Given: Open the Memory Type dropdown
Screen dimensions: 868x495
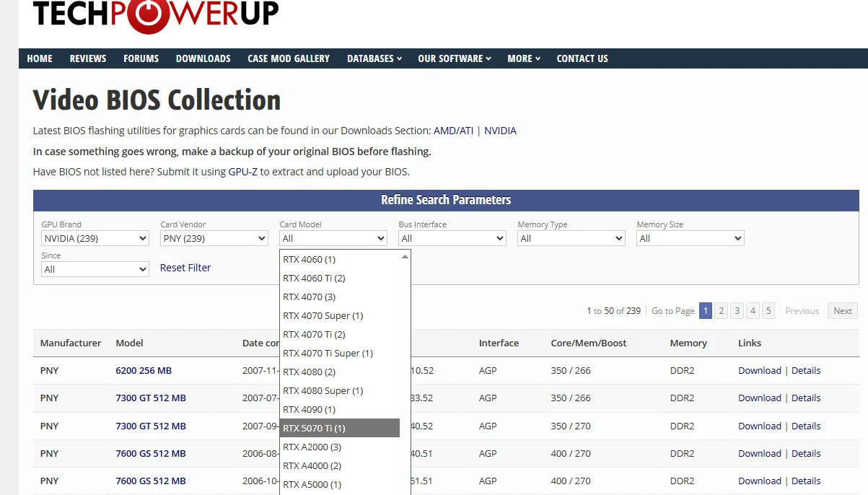Looking at the screenshot, I should click(x=571, y=238).
